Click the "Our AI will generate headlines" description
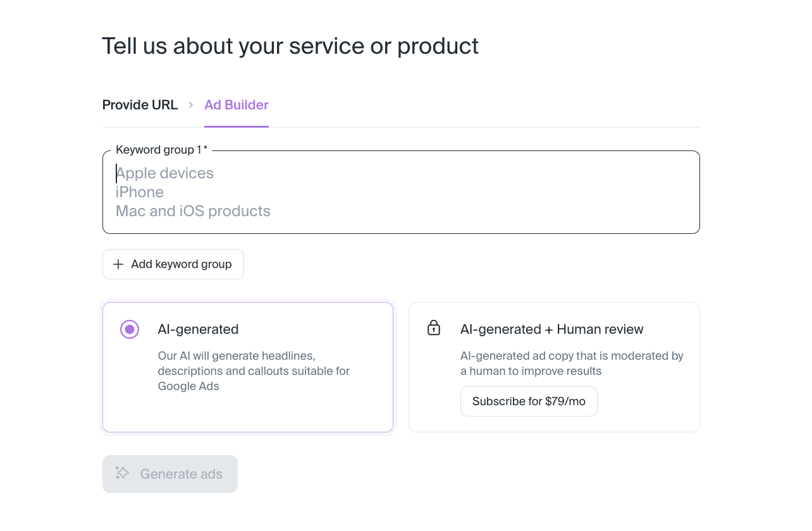This screenshot has height=531, width=812. pyautogui.click(x=254, y=371)
